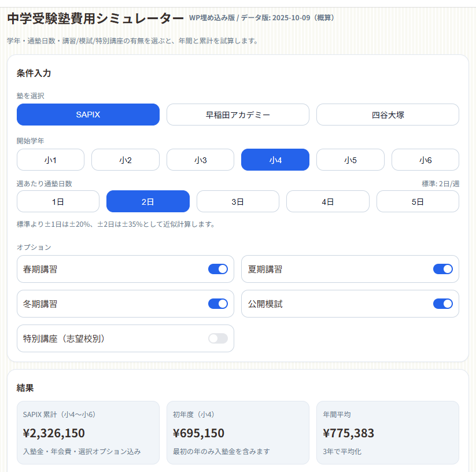This screenshot has height=472, width=476.
Task: Choose 小6 as the starting grade
Action: 425,160
